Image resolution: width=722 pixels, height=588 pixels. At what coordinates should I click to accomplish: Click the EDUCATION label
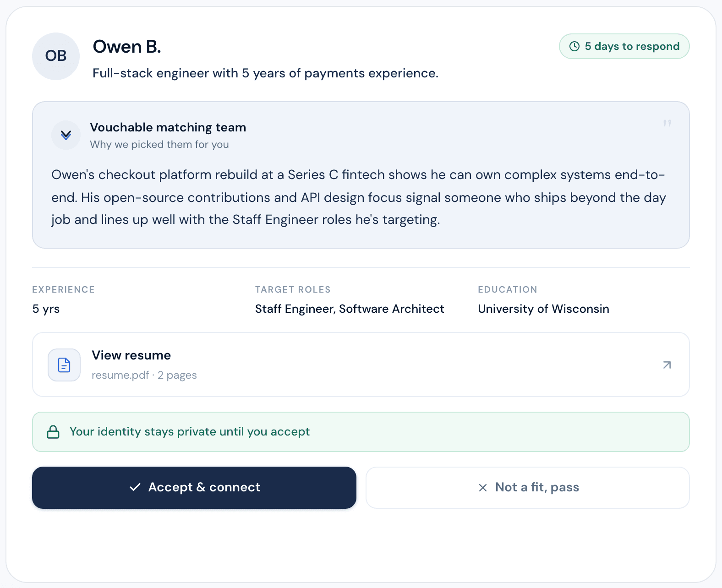pos(508,289)
